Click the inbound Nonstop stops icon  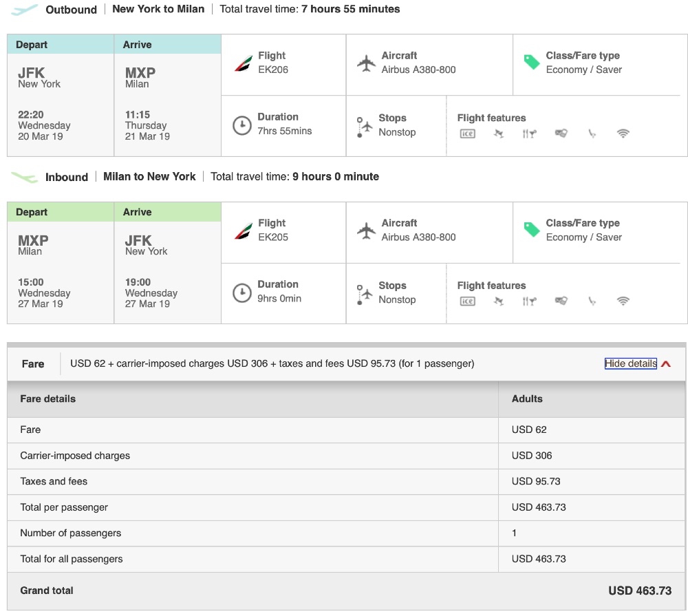(x=364, y=294)
